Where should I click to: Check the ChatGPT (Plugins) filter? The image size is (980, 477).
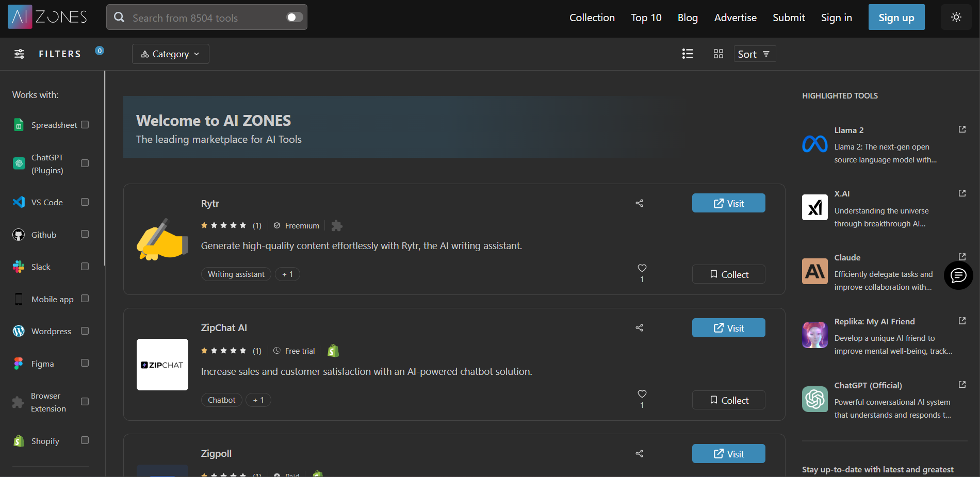click(x=85, y=163)
